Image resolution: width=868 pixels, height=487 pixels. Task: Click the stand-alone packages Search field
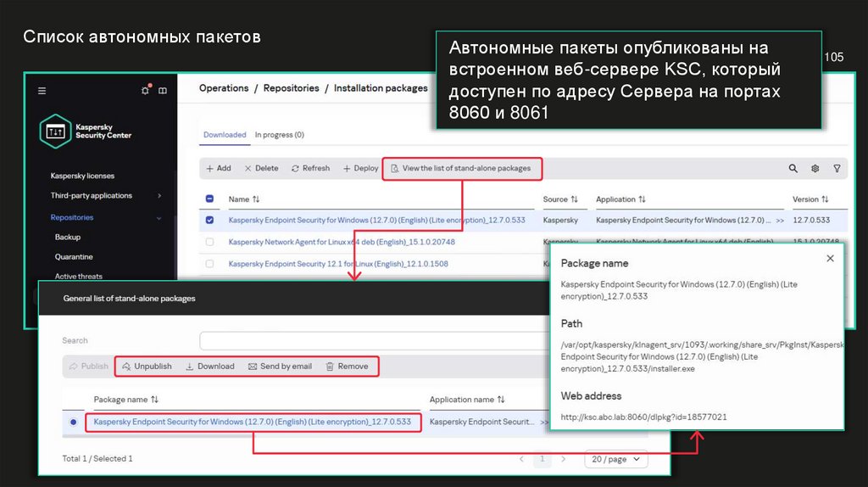coord(376,341)
